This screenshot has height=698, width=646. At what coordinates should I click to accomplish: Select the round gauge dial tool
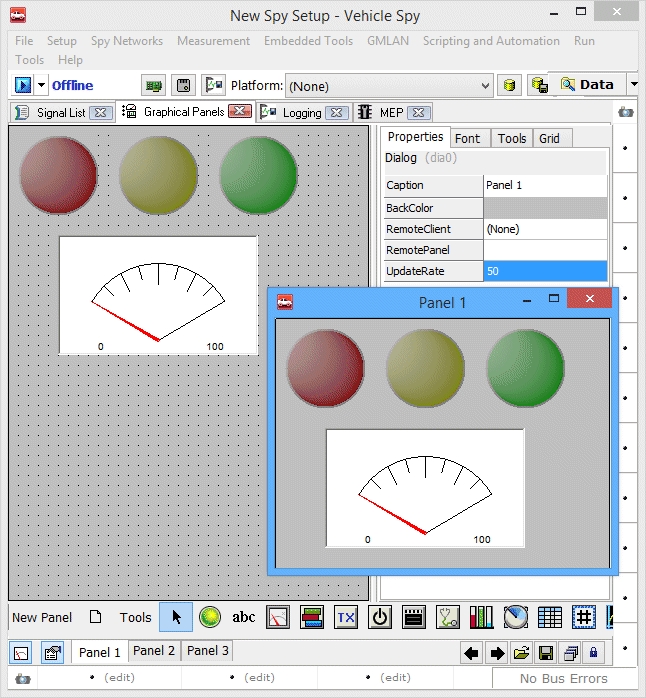point(515,617)
